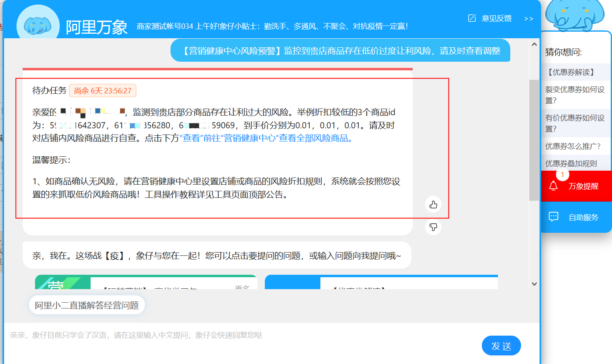Click the feedback edit icon beside 意见反馈
The width and height of the screenshot is (612, 364).
point(472,18)
